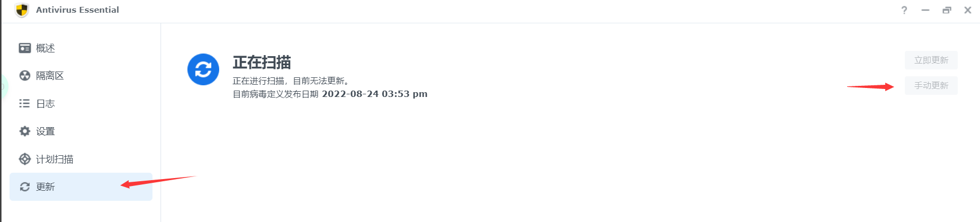Screen dimensions: 980x222
Task: Click the 设置 gear icon
Action: pyautogui.click(x=25, y=131)
